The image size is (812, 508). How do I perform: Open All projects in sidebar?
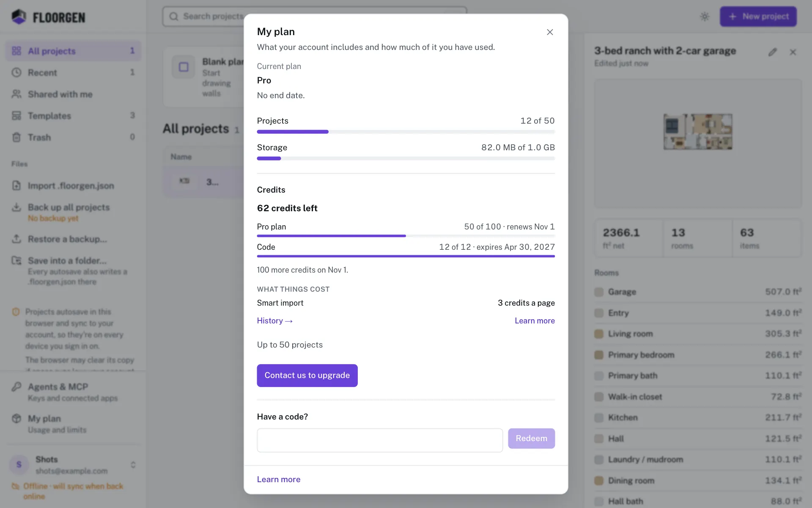(x=73, y=51)
